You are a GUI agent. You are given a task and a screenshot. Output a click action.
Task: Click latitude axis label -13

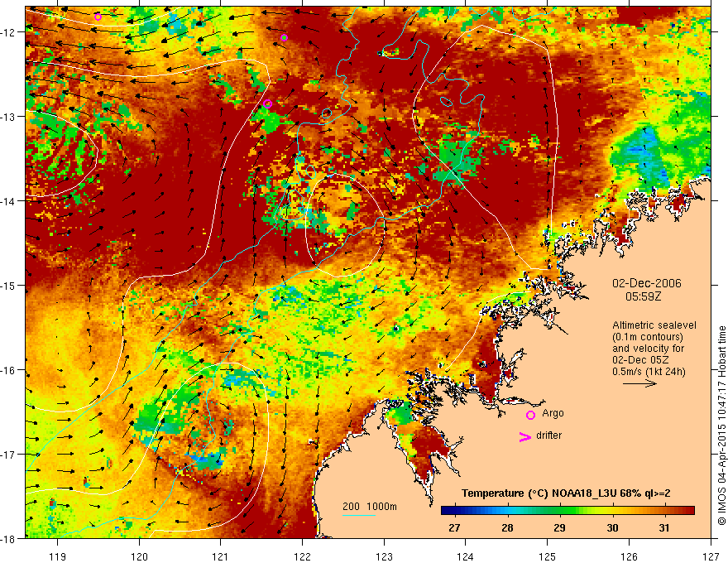tap(8, 117)
